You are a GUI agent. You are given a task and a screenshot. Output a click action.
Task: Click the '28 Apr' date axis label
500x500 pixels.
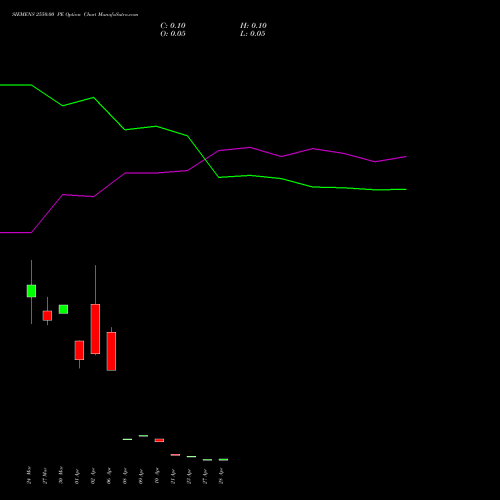pos(221,476)
